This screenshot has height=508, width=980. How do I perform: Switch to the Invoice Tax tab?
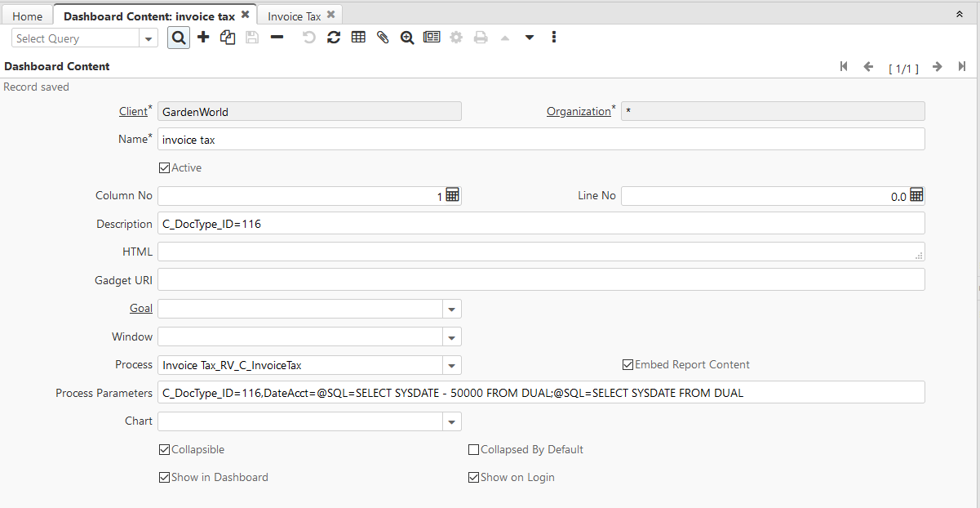[x=294, y=14]
